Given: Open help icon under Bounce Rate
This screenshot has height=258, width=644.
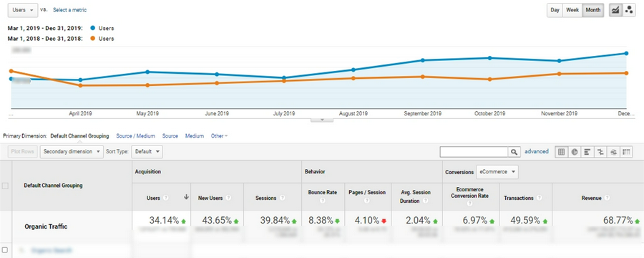Looking at the screenshot, I should tap(323, 201).
